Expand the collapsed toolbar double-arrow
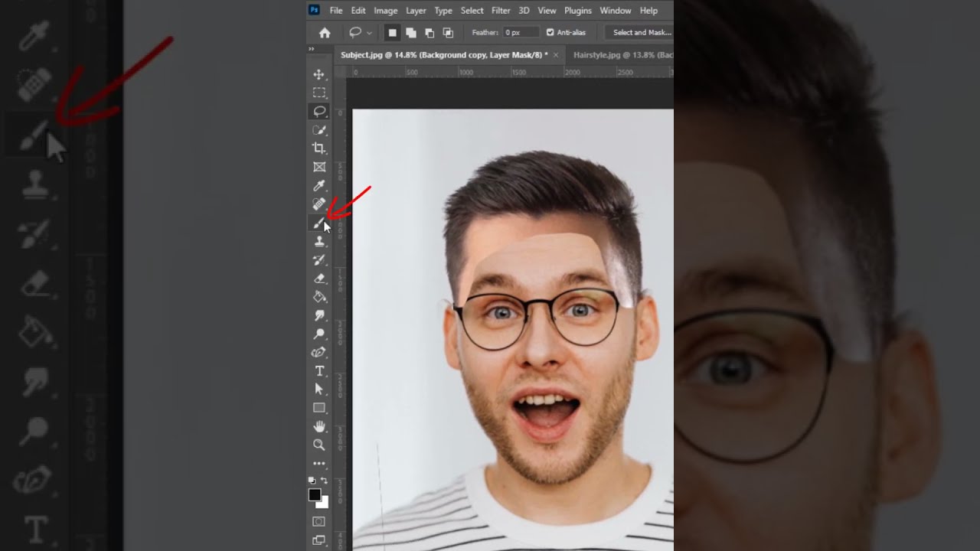980x551 pixels. click(x=312, y=49)
